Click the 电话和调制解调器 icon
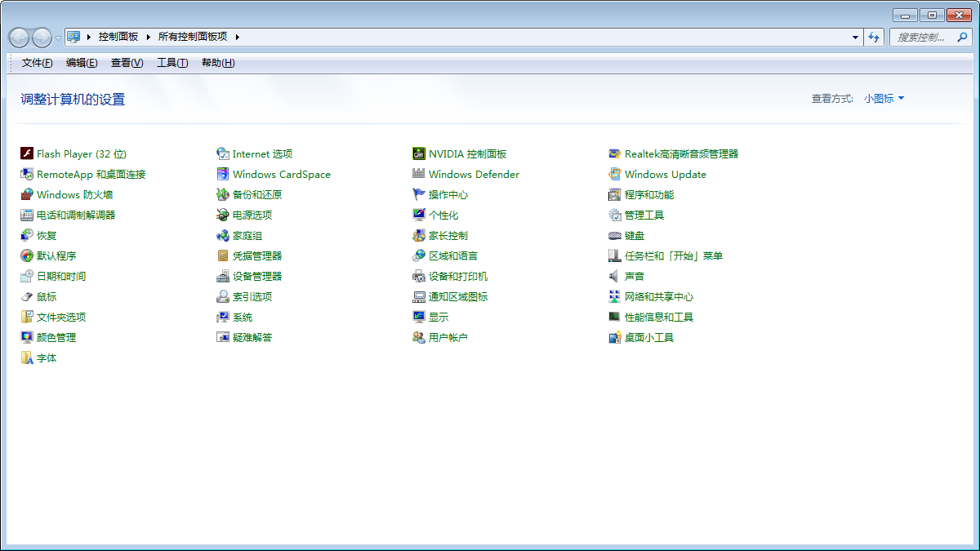This screenshot has width=980, height=551. point(27,215)
